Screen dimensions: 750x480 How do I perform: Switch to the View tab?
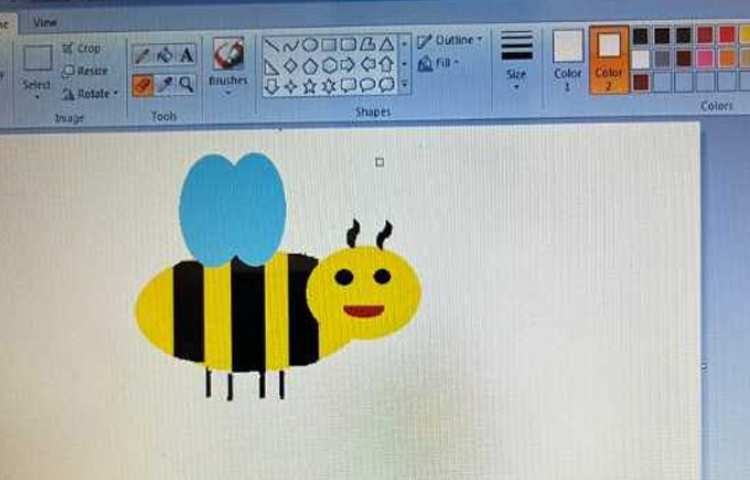click(x=45, y=22)
